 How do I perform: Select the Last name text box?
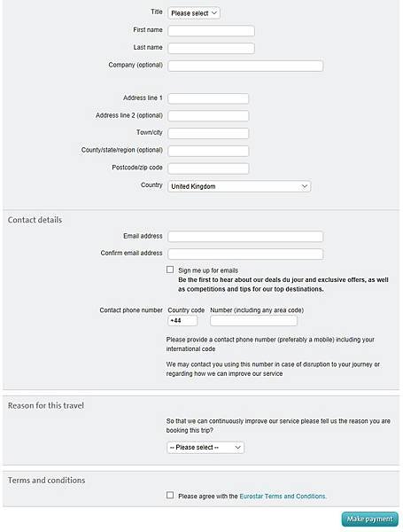click(211, 48)
